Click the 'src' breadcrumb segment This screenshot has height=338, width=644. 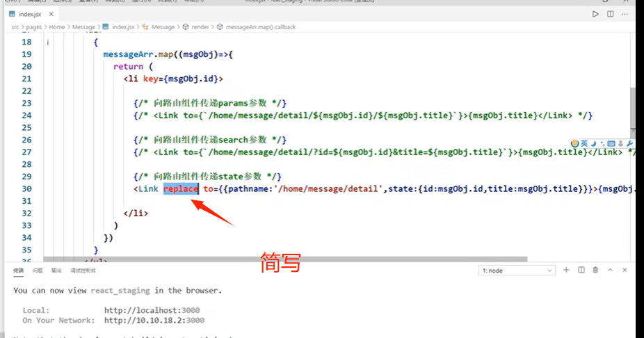tap(15, 27)
